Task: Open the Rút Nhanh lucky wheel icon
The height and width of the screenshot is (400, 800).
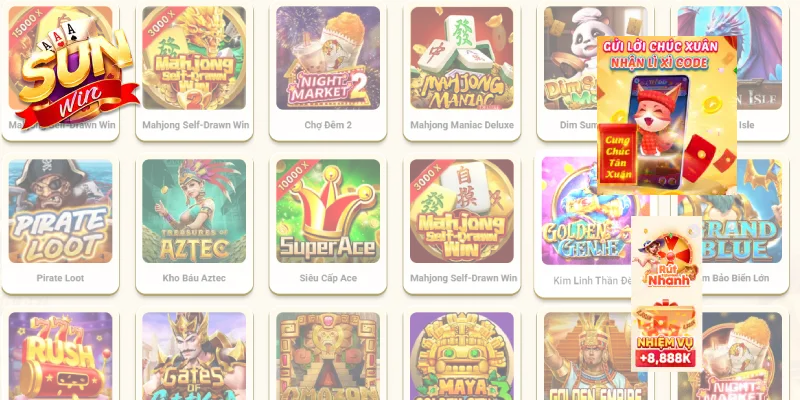Action: 666,259
